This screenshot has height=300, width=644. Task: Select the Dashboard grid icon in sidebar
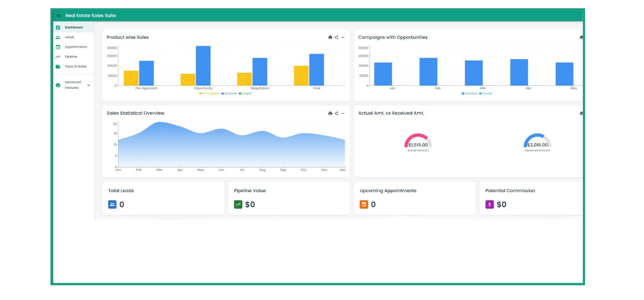coord(58,27)
